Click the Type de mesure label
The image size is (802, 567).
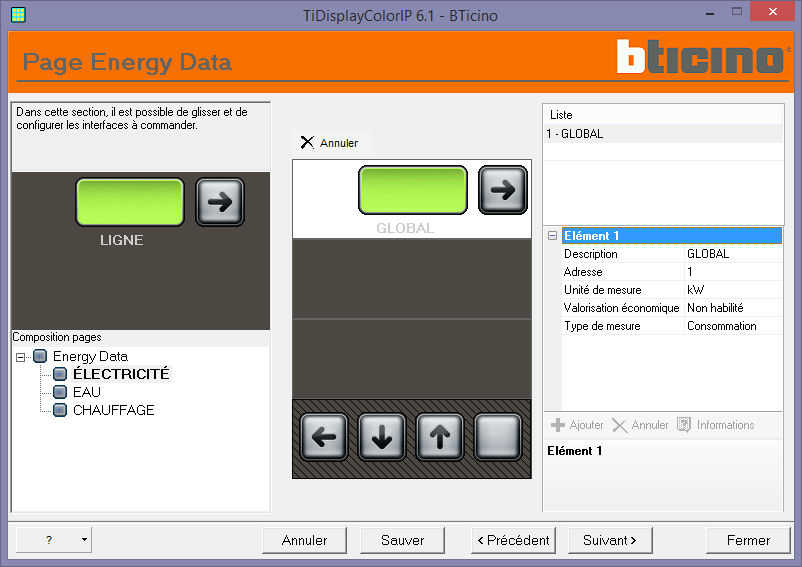(602, 326)
